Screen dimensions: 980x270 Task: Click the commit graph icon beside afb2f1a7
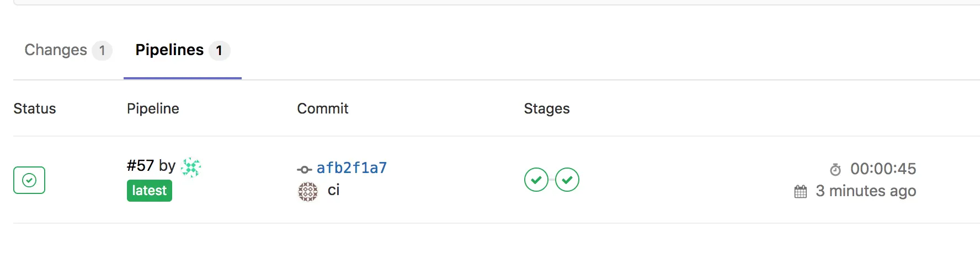pyautogui.click(x=304, y=169)
